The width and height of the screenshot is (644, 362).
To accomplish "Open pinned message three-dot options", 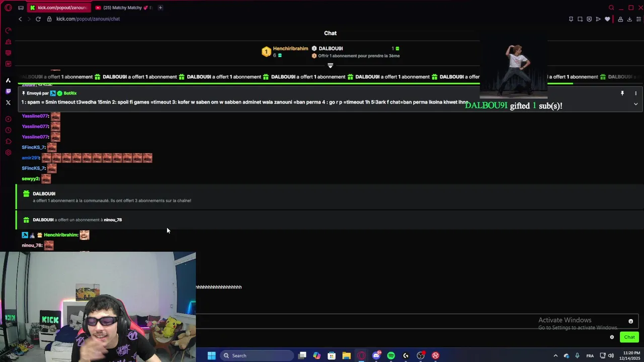I will click(635, 94).
